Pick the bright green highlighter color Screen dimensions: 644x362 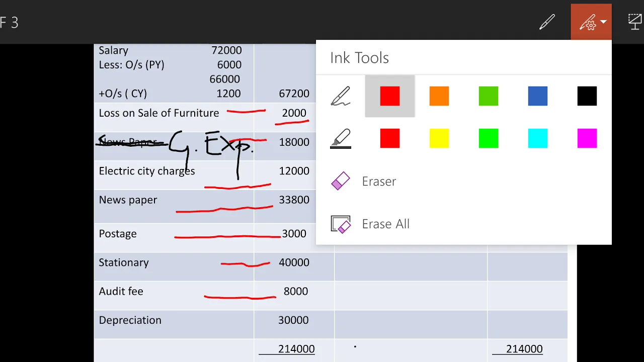[x=489, y=138]
